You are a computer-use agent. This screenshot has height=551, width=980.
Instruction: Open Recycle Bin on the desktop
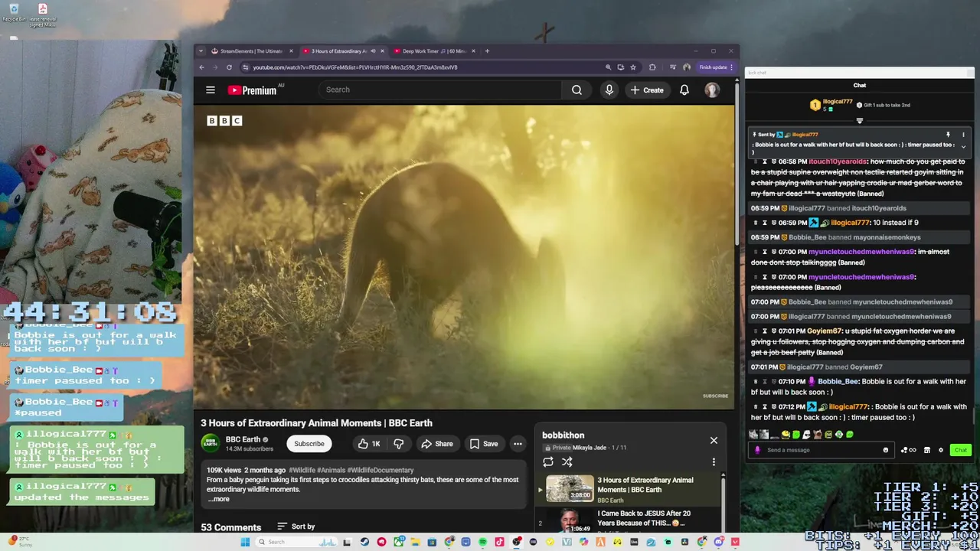point(14,12)
